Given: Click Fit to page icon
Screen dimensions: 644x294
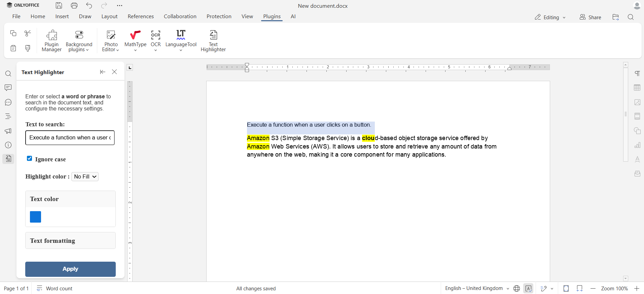Looking at the screenshot, I should (x=566, y=289).
